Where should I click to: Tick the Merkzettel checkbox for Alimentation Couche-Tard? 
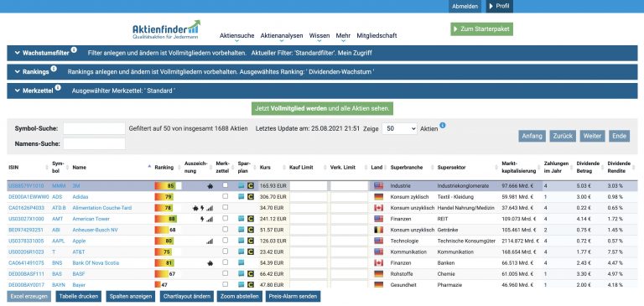tap(225, 207)
